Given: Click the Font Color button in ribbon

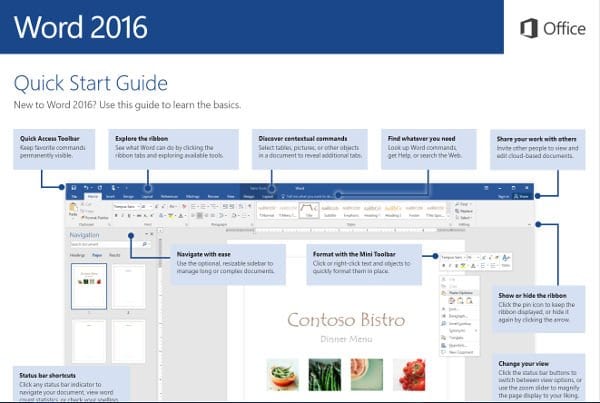Looking at the screenshot, I should [181, 216].
